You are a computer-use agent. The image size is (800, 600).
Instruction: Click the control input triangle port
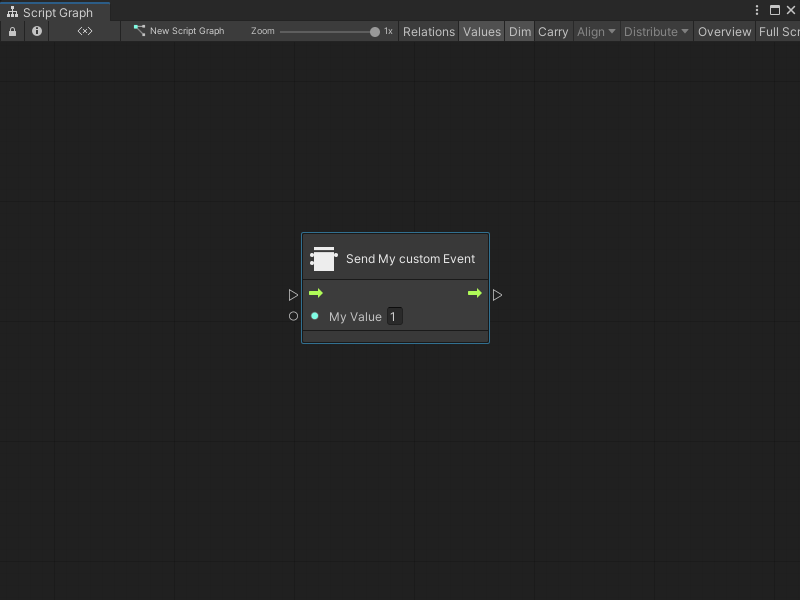point(293,295)
